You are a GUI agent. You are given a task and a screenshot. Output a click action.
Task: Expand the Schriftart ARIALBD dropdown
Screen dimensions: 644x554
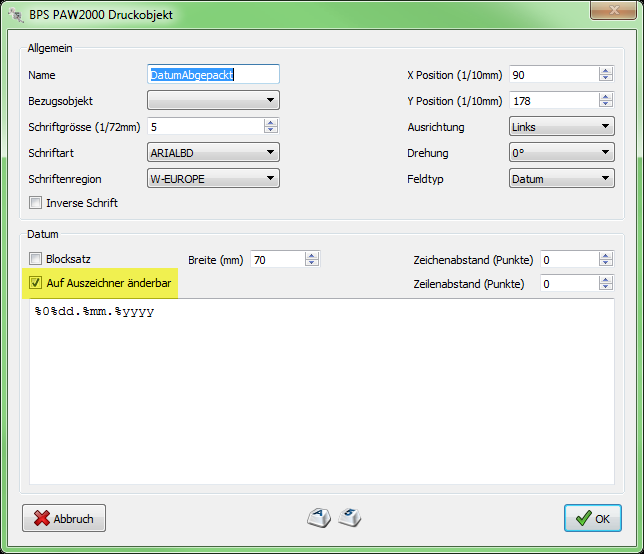point(213,152)
